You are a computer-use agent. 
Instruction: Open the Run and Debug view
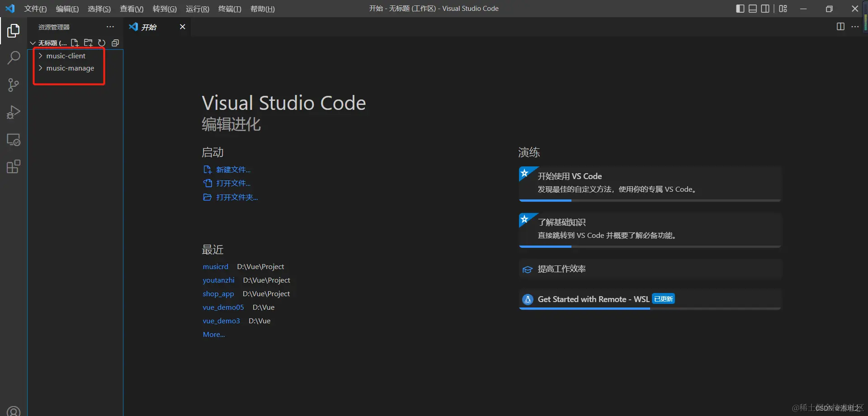coord(14,112)
